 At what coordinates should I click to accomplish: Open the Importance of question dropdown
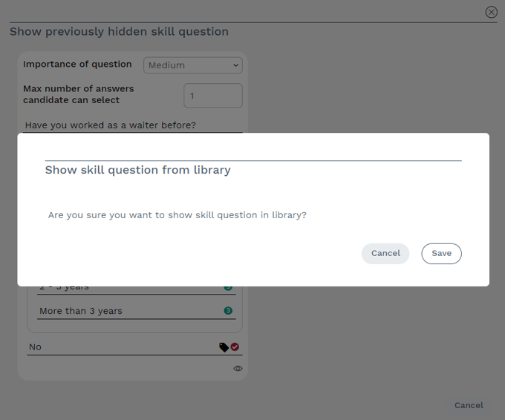(x=193, y=65)
